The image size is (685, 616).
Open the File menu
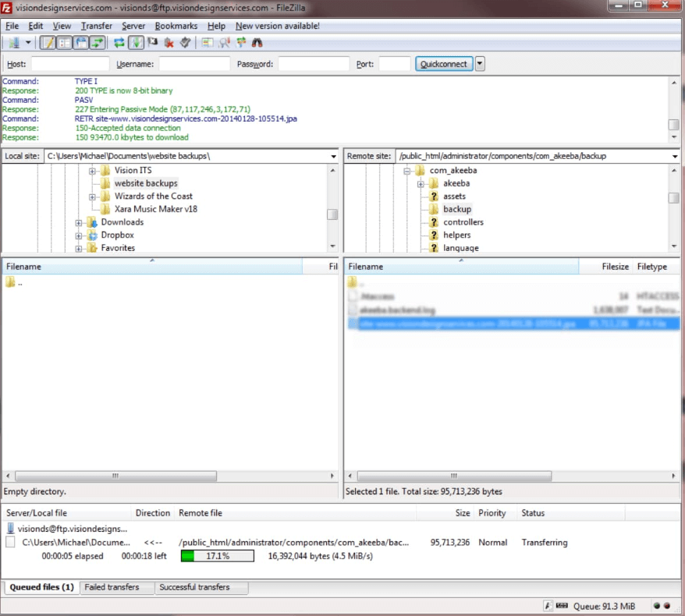12,26
